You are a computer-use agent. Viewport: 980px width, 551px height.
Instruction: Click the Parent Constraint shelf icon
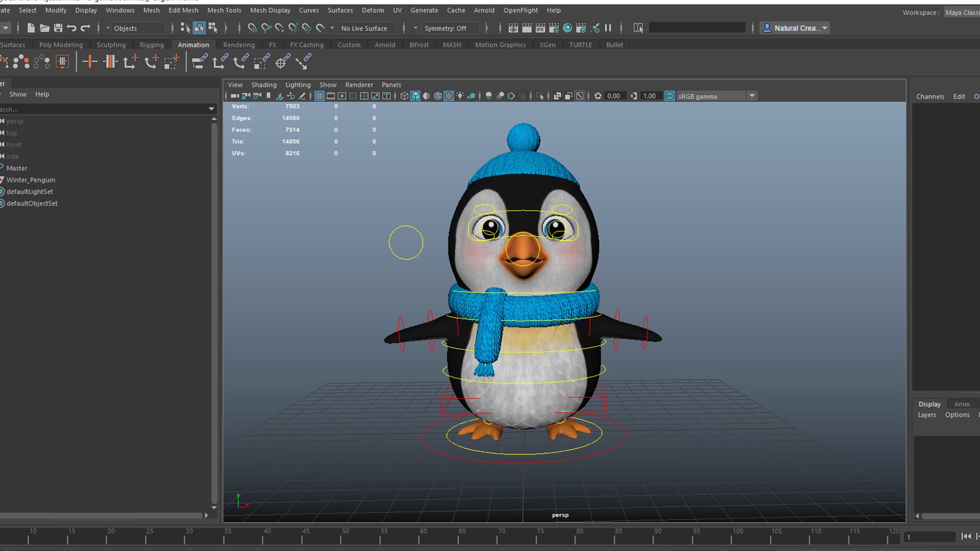[x=199, y=62]
